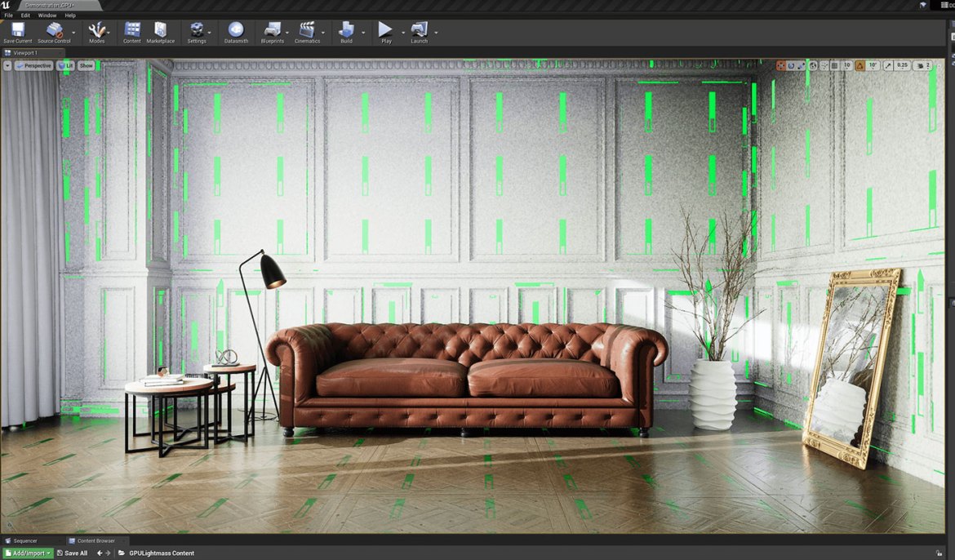Toggle world/local coordinate system globe
Image resolution: width=955 pixels, height=560 pixels.
pos(813,65)
